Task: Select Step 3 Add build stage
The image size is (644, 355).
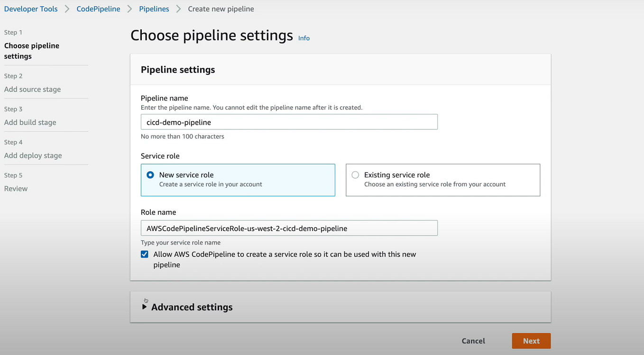Action: [30, 122]
